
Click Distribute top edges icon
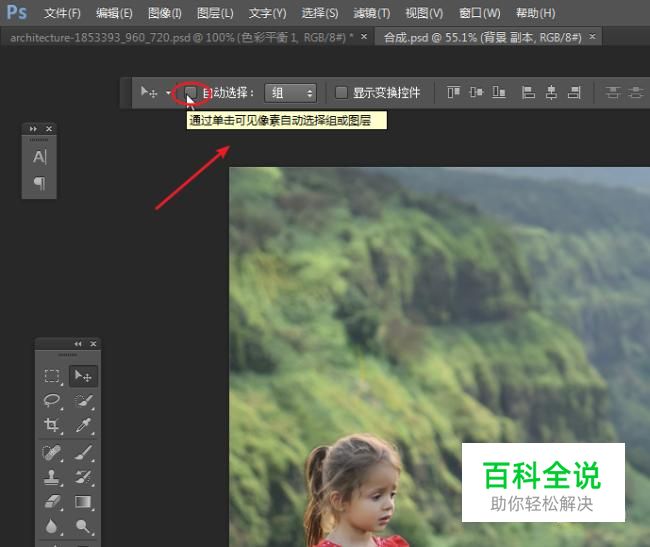612,92
